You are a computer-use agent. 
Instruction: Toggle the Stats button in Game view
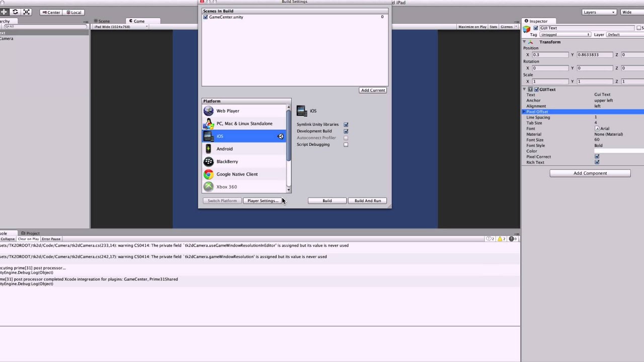tap(494, 27)
